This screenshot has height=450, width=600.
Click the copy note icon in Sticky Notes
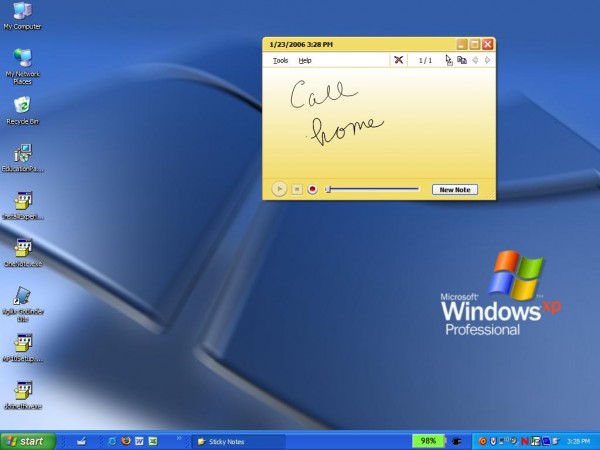(462, 60)
